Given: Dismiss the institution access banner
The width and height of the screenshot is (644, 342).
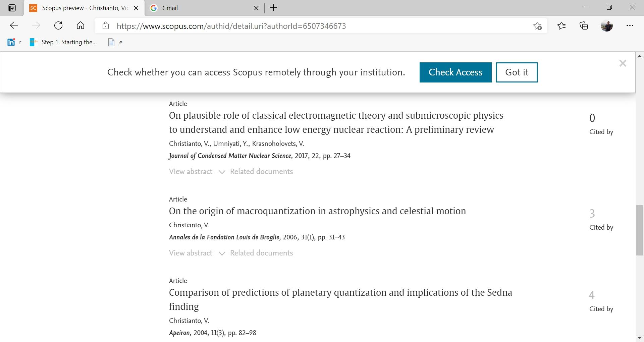Looking at the screenshot, I should click(623, 63).
